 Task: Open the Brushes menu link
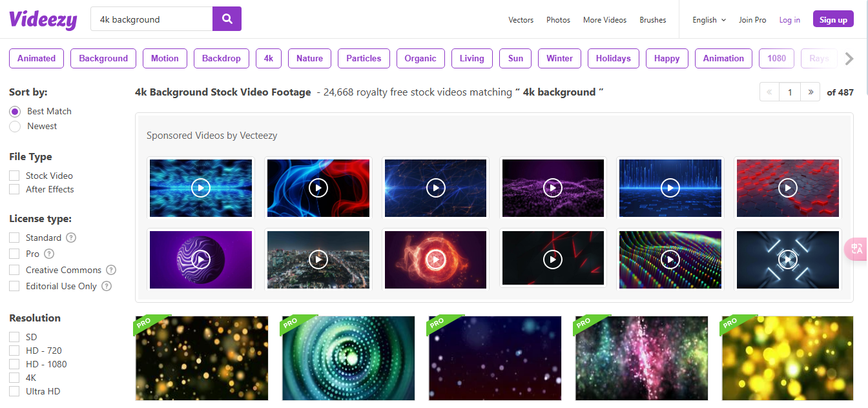tap(653, 20)
